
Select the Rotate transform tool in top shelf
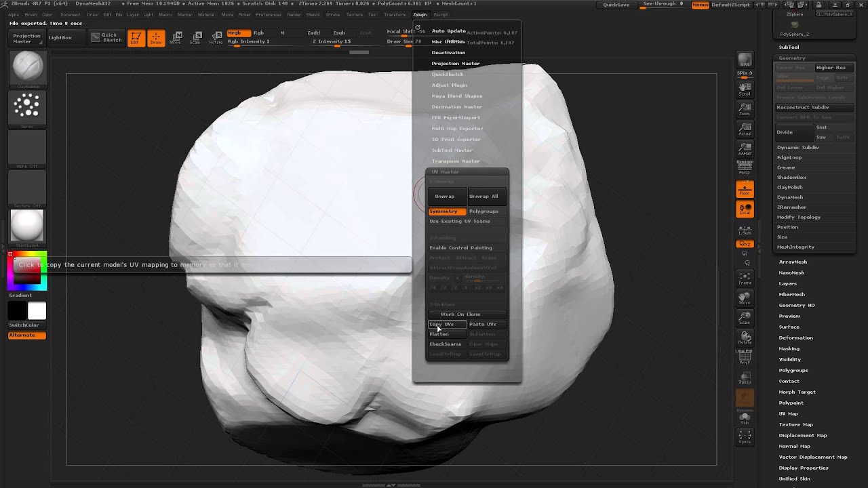point(216,38)
